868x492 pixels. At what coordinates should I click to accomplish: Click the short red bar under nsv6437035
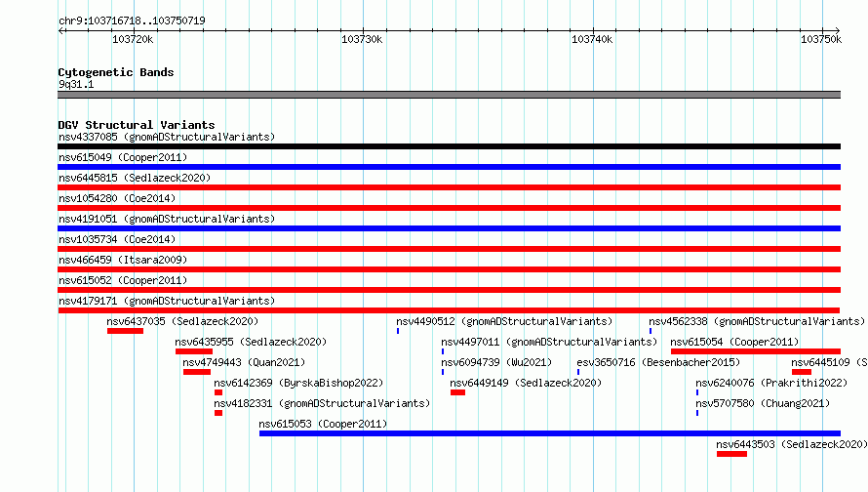pyautogui.click(x=125, y=331)
